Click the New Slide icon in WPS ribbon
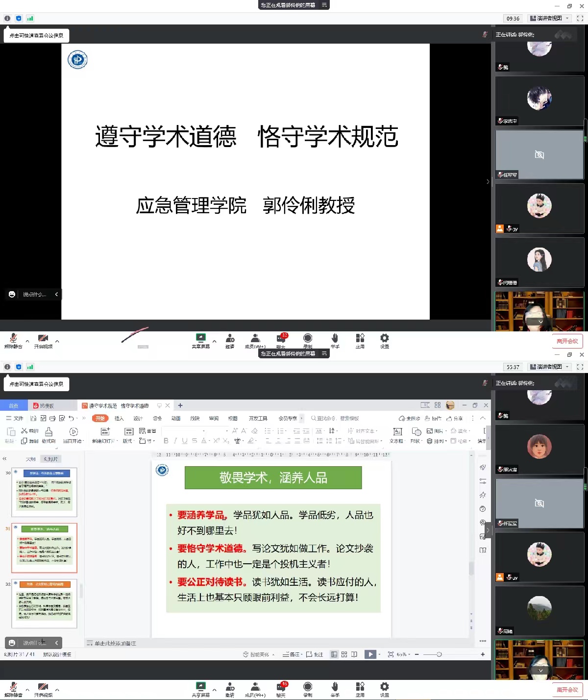This screenshot has width=588, height=700. point(105,432)
